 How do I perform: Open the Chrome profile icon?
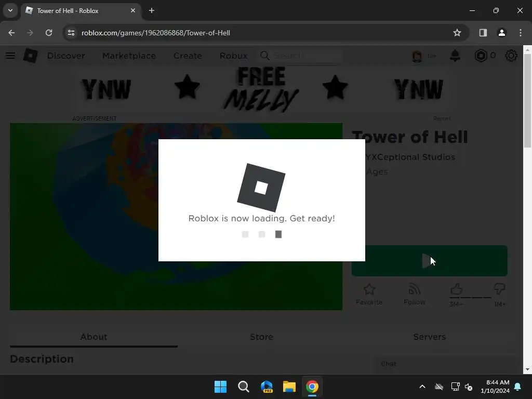502,33
